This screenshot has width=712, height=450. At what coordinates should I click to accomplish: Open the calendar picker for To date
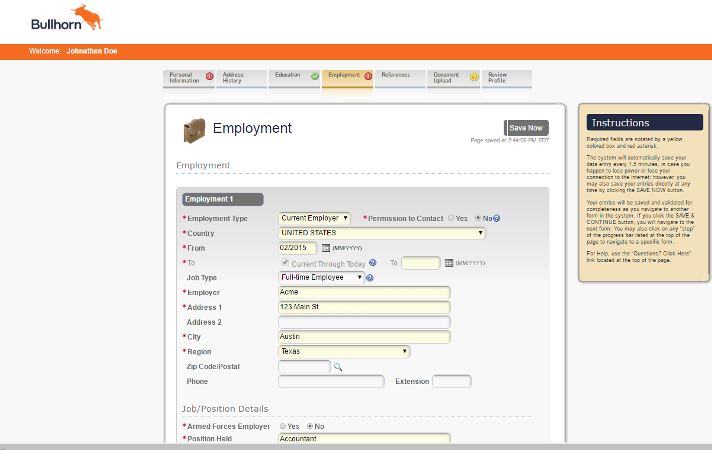coord(449,263)
